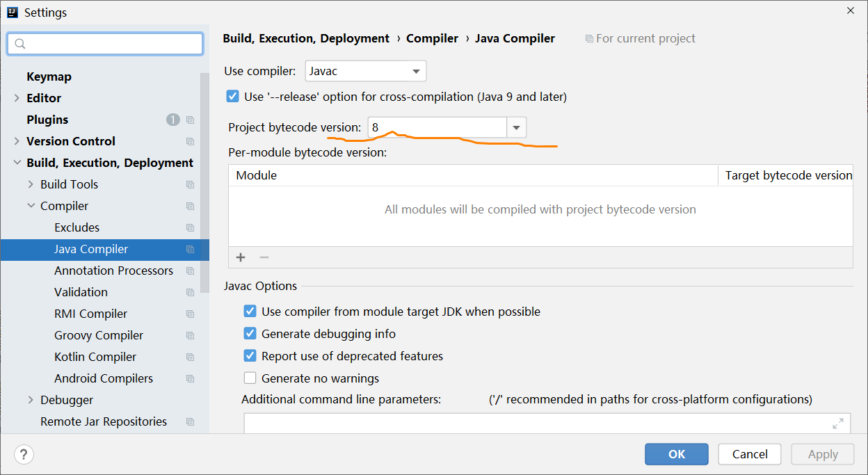Image resolution: width=868 pixels, height=475 pixels.
Task: Click the project-level icon beside Java Compiler
Action: click(x=190, y=249)
